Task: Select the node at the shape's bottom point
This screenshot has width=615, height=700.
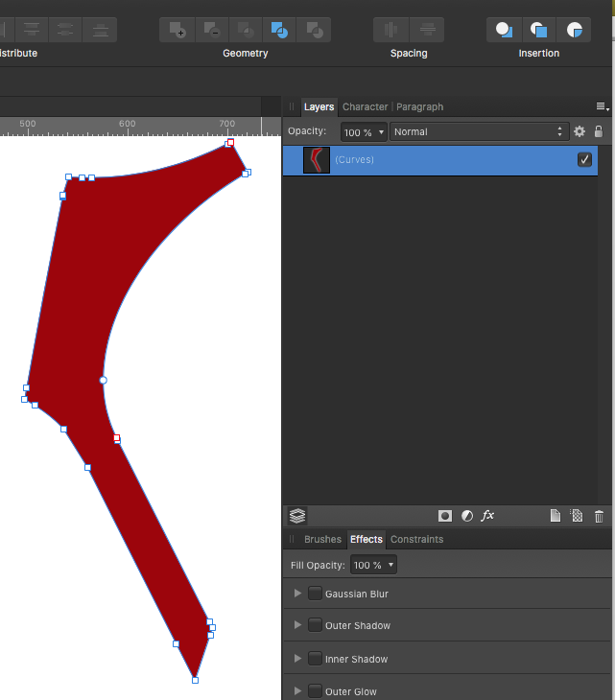Action: [x=195, y=681]
